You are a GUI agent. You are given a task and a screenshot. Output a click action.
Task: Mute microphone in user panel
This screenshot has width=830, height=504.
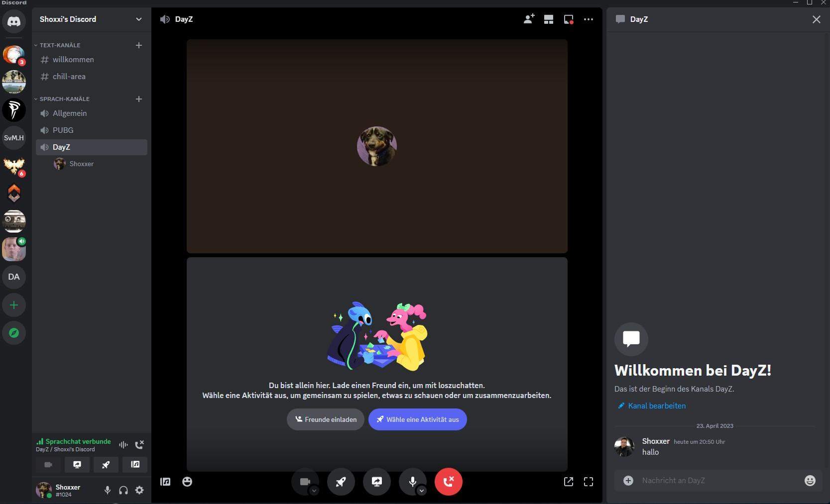click(x=108, y=491)
